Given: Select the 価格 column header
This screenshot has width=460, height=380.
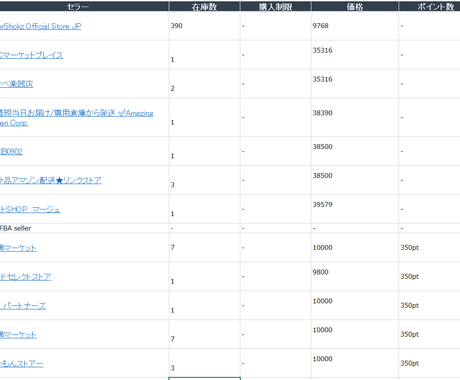Looking at the screenshot, I should click(x=355, y=6).
